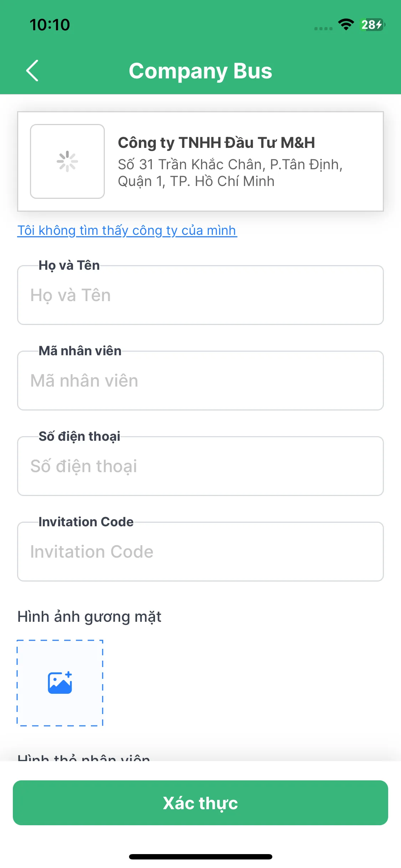The height and width of the screenshot is (868, 401).
Task: Tap the cellular signal dots icon
Action: [x=323, y=29]
